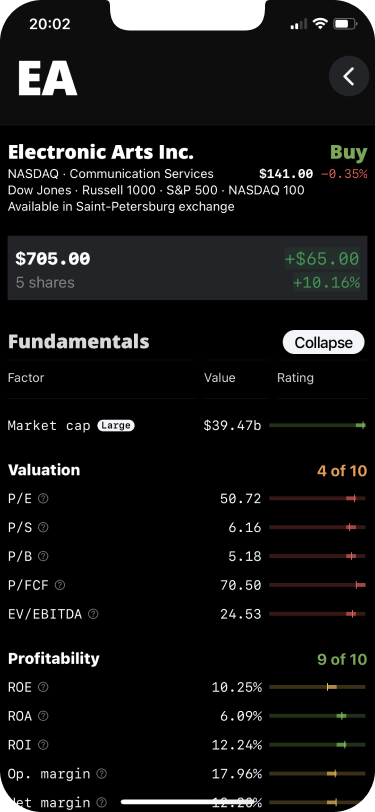Open the ROI help question mark
This screenshot has width=375, height=812.
coord(44,745)
